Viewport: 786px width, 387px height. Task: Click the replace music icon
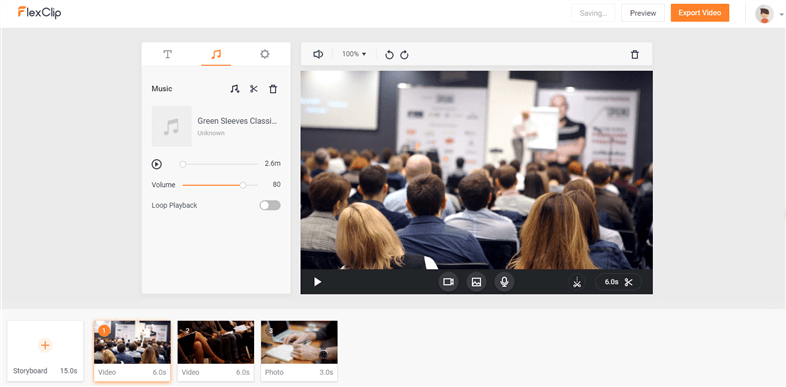[x=235, y=89]
